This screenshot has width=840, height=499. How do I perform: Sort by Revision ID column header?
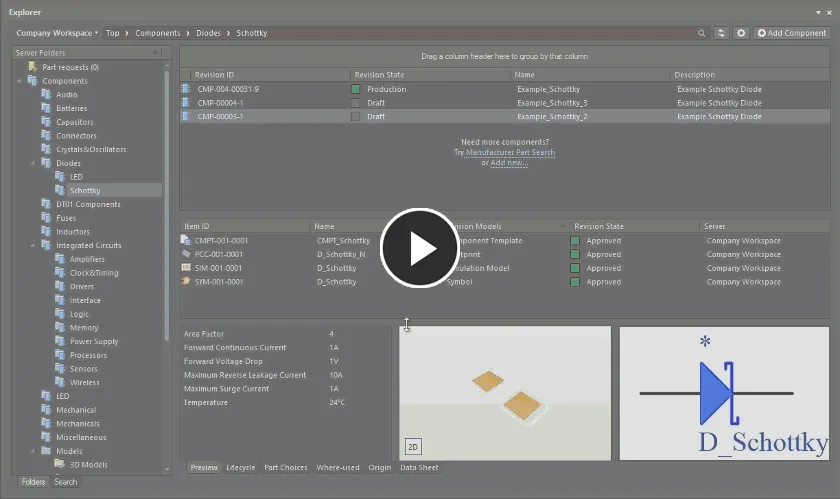(x=214, y=75)
